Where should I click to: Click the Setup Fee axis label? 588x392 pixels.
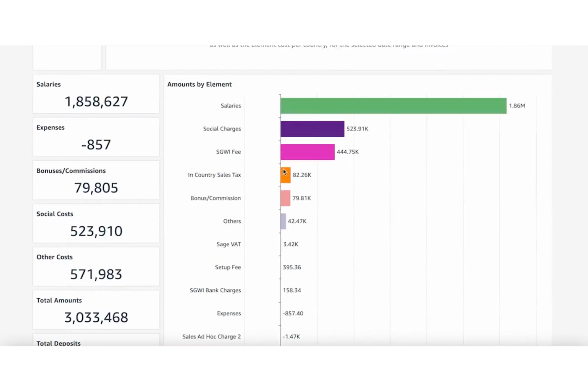tap(228, 267)
